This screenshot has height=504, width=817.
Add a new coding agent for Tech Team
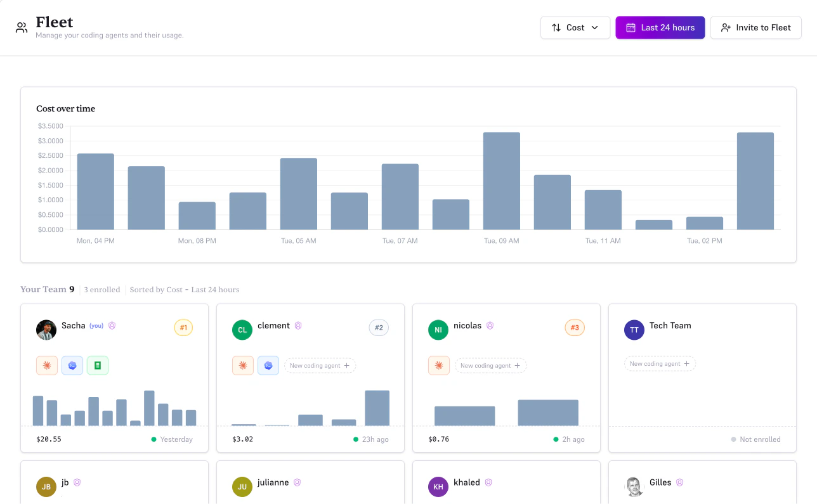(x=660, y=363)
